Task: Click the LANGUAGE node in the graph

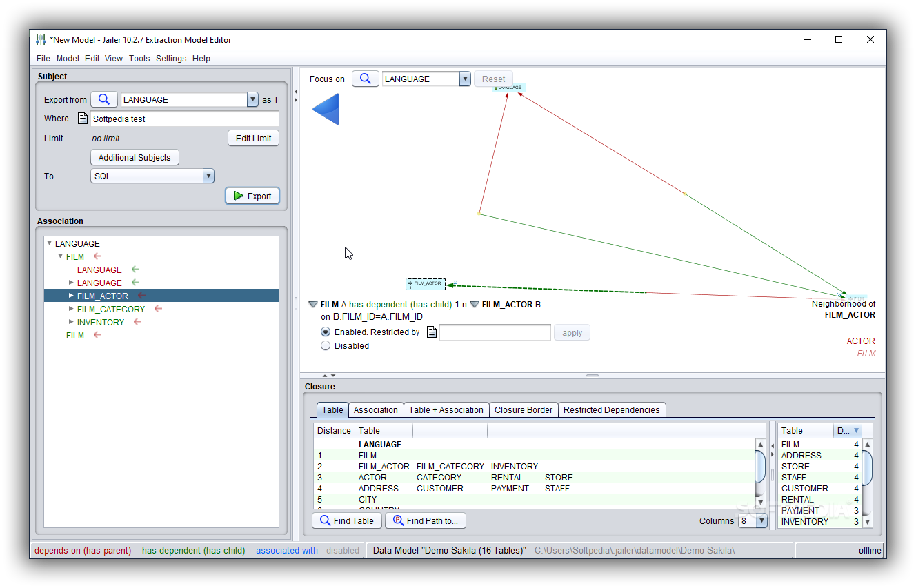Action: (x=510, y=88)
